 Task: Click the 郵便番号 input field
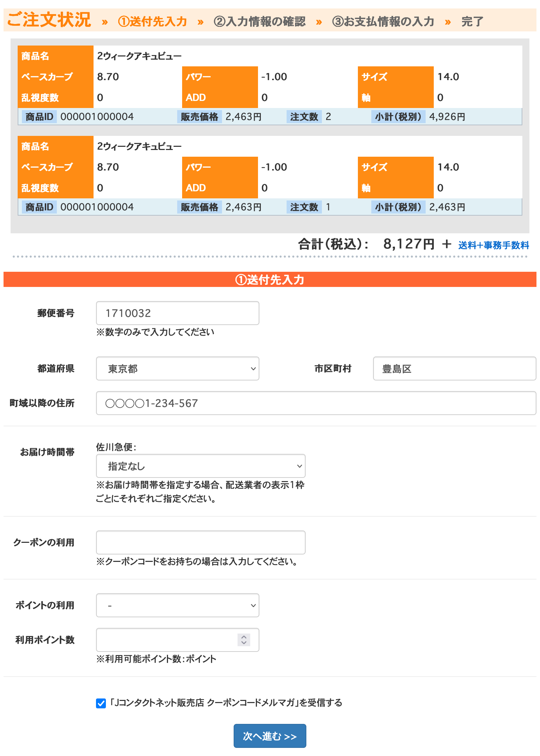[x=178, y=313]
